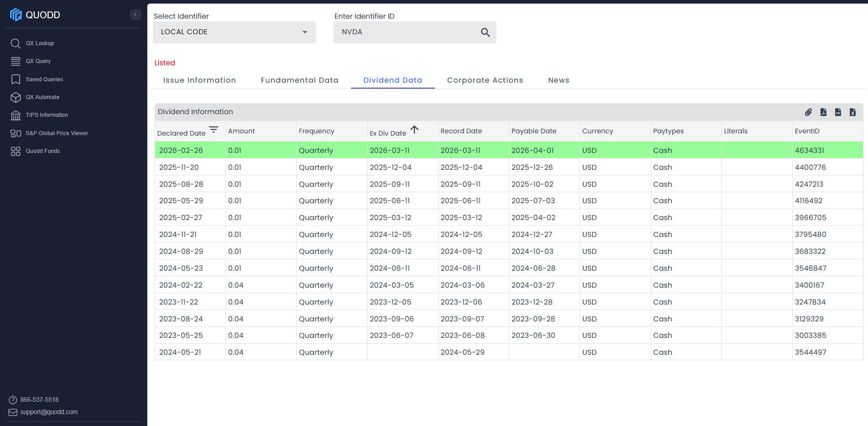
Task: Click the magnifier search icon
Action: pos(485,32)
